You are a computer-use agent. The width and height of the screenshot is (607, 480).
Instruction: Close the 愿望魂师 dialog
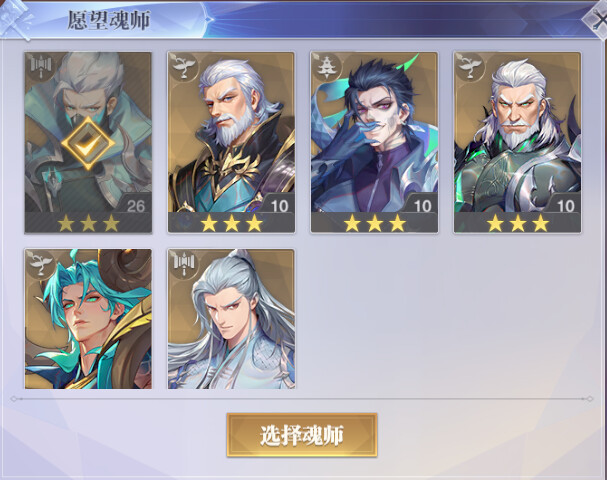pyautogui.click(x=597, y=19)
